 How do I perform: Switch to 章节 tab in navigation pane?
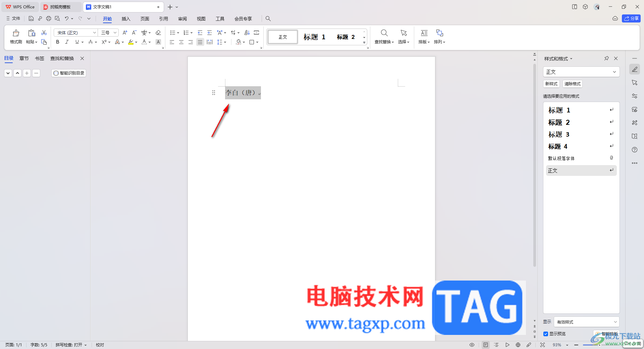pyautogui.click(x=24, y=58)
